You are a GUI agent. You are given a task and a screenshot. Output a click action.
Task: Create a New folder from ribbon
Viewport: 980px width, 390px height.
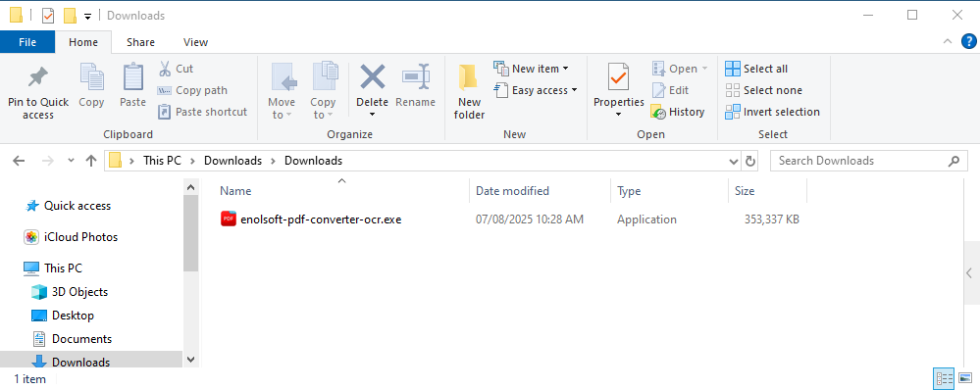pos(470,92)
